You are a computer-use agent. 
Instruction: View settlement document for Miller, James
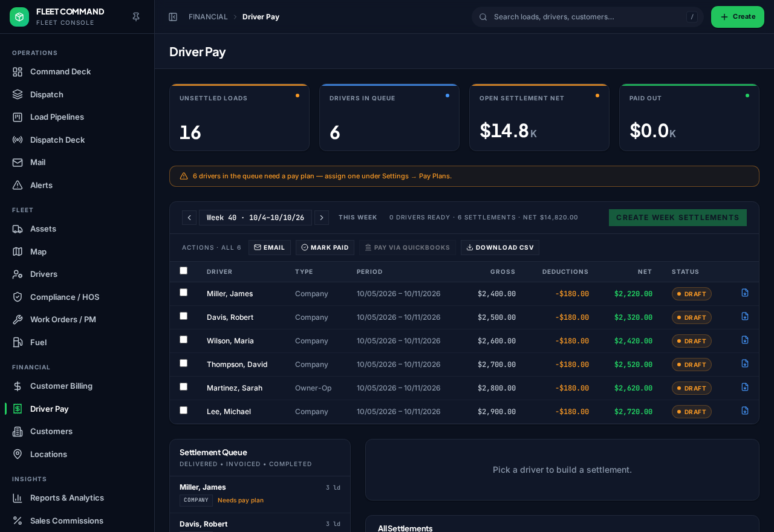745,293
